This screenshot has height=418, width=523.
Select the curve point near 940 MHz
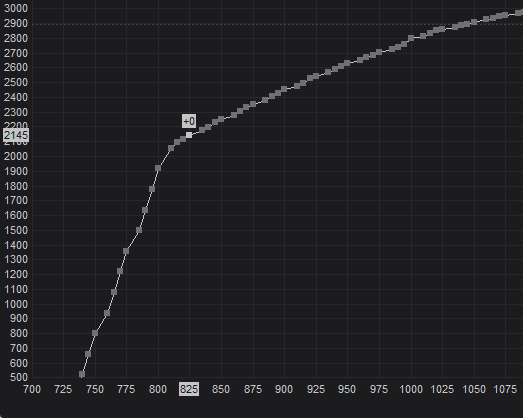point(107,313)
